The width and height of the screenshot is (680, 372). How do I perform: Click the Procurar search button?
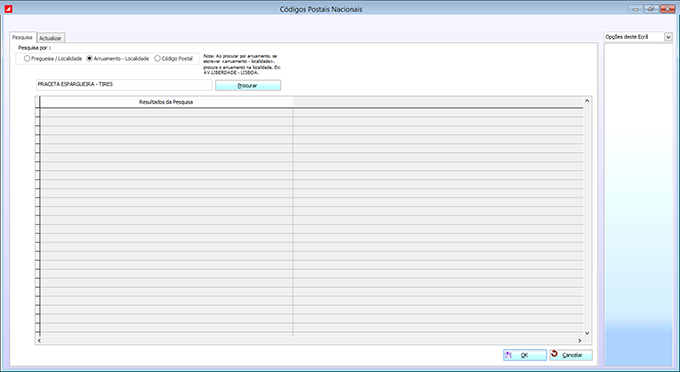coord(248,85)
